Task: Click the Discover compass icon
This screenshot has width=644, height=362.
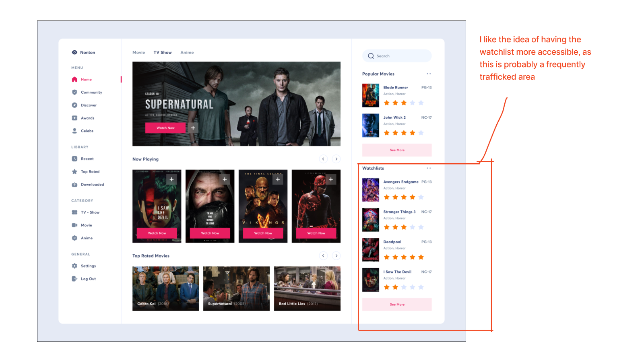Action: click(x=74, y=105)
